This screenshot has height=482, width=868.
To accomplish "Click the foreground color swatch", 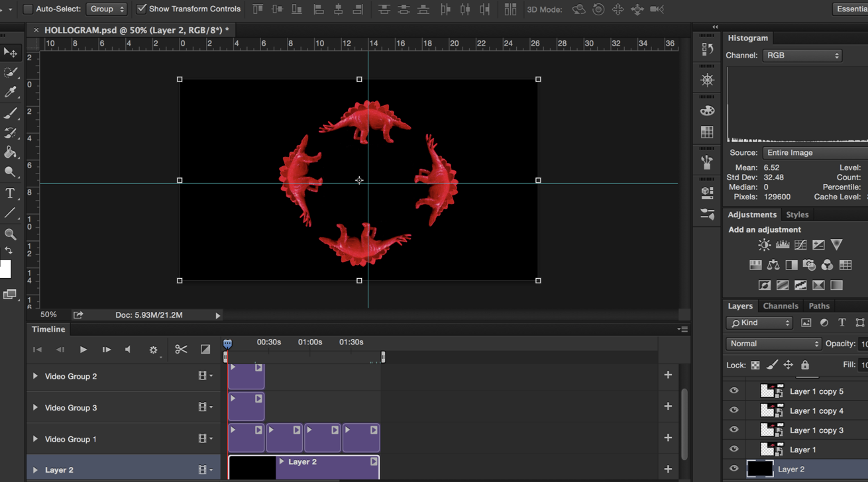I will pos(5,269).
